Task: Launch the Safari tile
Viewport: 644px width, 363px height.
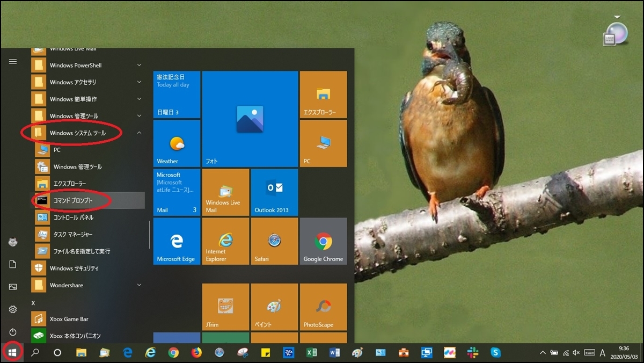Action: (x=274, y=241)
